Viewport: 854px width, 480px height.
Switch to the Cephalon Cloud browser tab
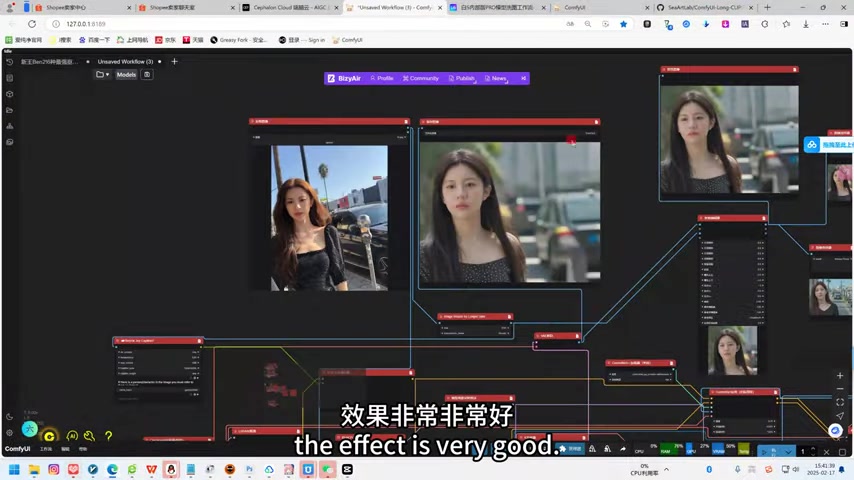tap(290, 8)
